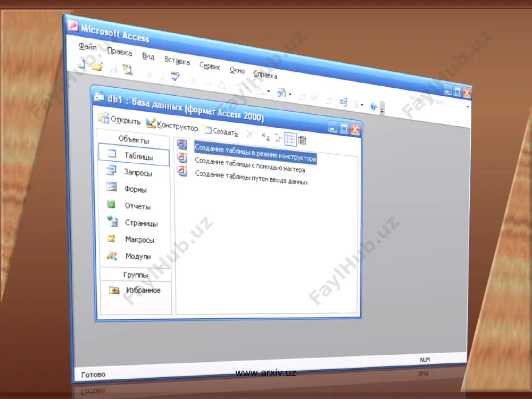Switch db1 view to Small Icons

pos(278,137)
